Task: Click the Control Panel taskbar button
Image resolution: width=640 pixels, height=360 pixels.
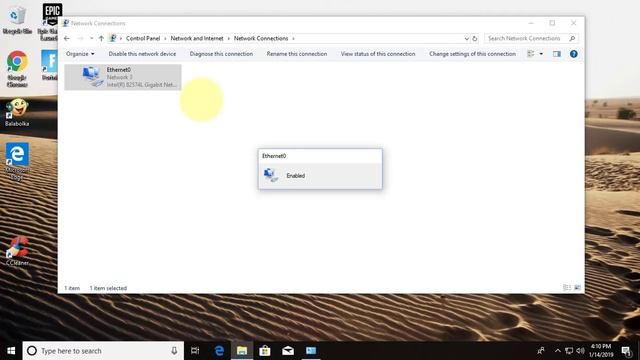Action: (311, 351)
